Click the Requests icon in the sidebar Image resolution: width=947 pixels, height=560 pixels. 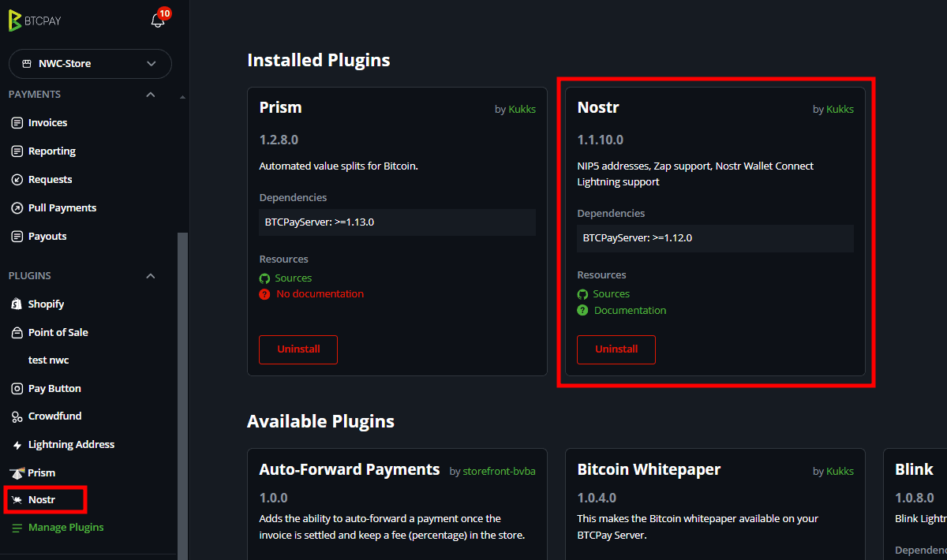click(x=17, y=180)
